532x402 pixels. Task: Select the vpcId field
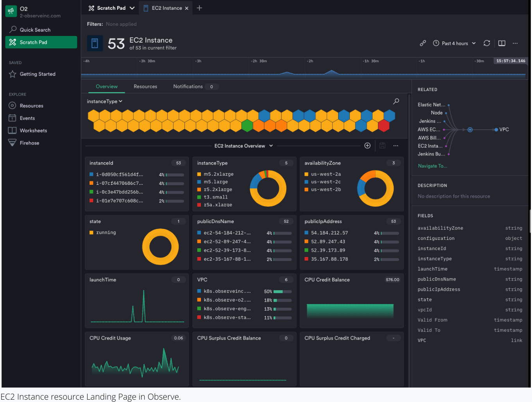coord(470,310)
